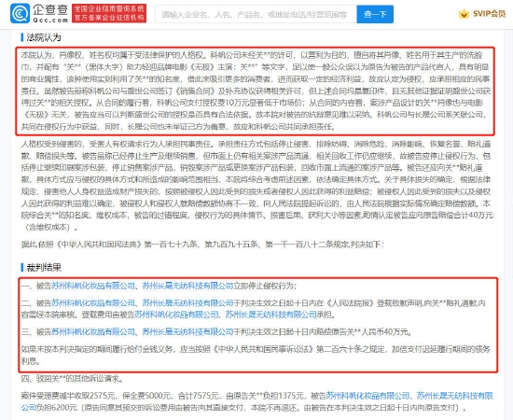Open 苏州长晟无纺科技有限公司 link before 承担

point(270,315)
